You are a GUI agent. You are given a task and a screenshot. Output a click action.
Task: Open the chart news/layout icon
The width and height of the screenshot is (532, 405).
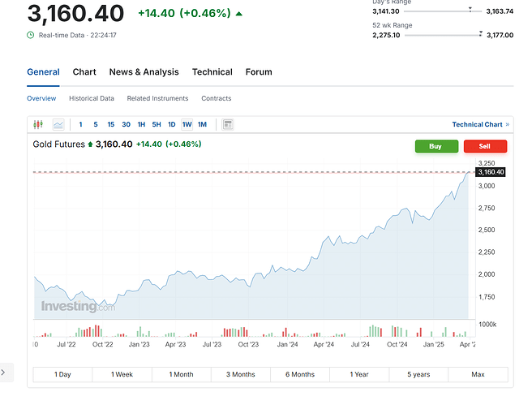coord(228,124)
